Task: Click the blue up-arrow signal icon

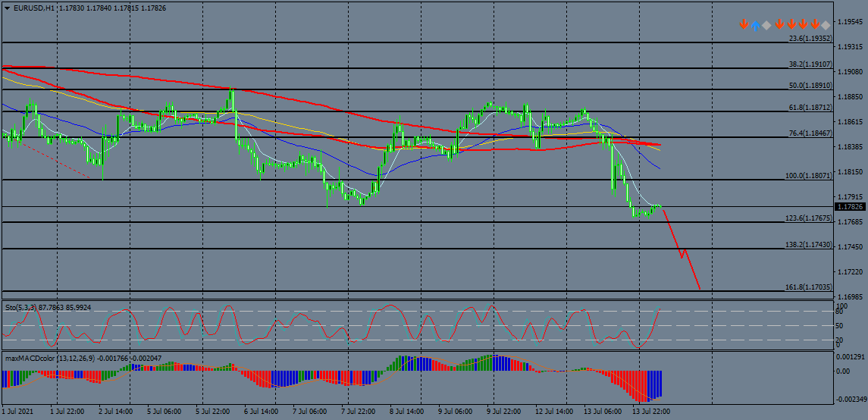Action: pos(755,25)
